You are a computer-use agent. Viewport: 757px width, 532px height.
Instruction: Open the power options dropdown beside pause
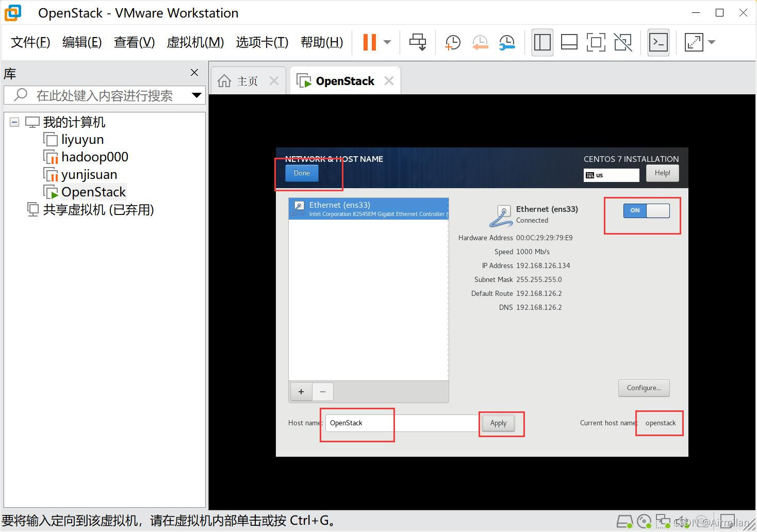click(x=387, y=42)
